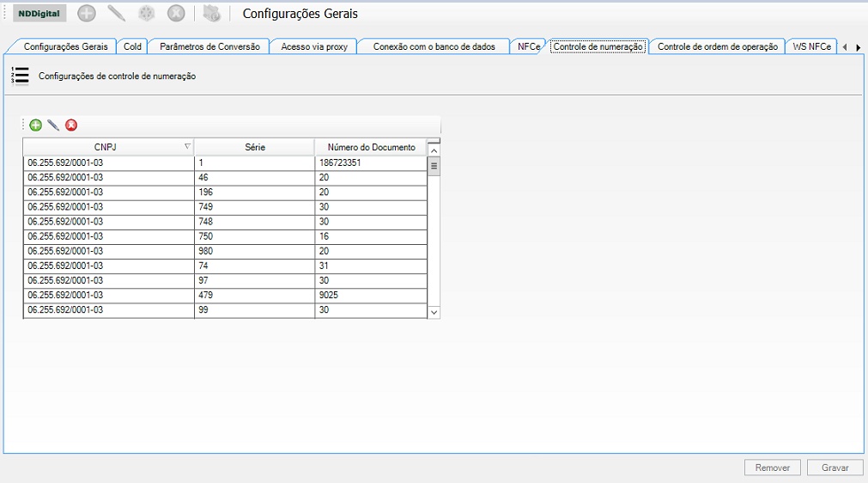Click the grayed-out gear icon in top toolbar
The height and width of the screenshot is (483, 868).
tap(146, 14)
